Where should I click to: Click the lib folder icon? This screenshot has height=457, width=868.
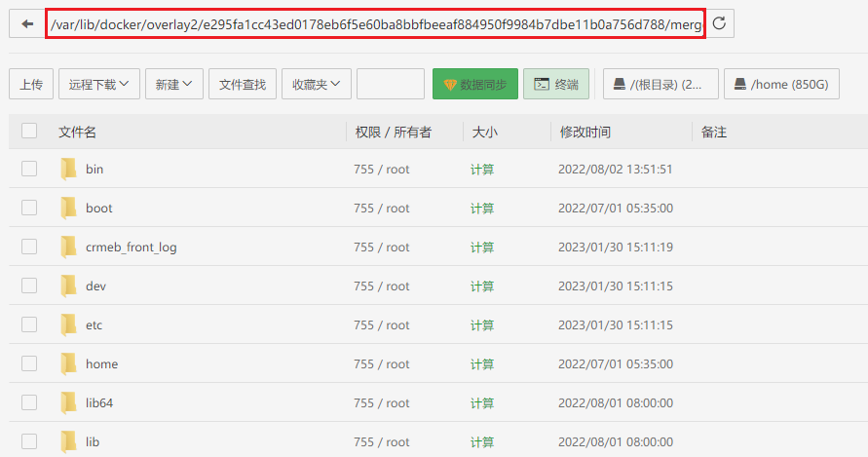(x=68, y=441)
